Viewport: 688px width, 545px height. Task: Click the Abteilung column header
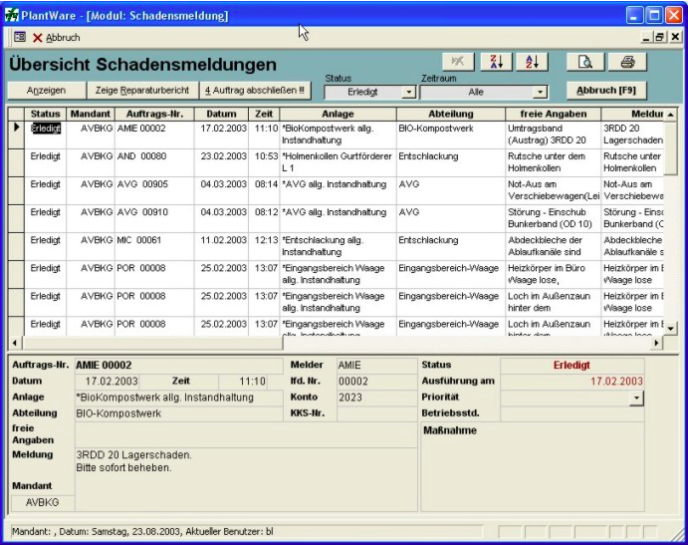[x=451, y=114]
